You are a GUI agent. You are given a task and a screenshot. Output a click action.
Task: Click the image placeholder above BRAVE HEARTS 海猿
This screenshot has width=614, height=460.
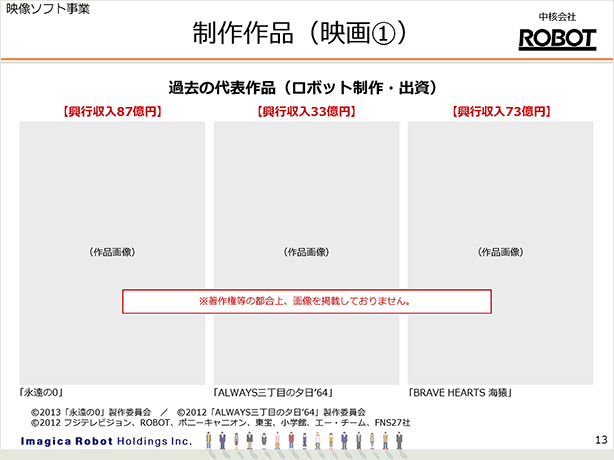(x=500, y=253)
